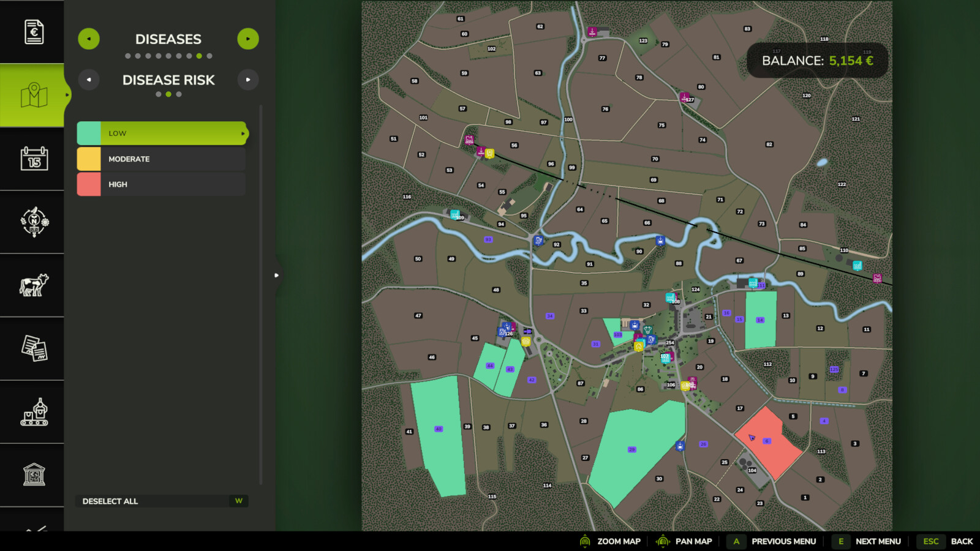The height and width of the screenshot is (551, 980).
Task: Select the blue fuel station icon near field 92
Action: (538, 241)
